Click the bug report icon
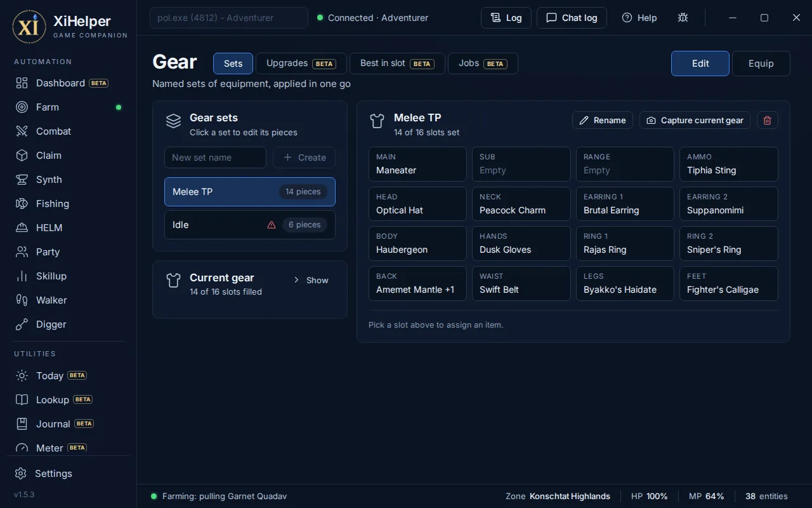The width and height of the screenshot is (812, 508). [683, 18]
